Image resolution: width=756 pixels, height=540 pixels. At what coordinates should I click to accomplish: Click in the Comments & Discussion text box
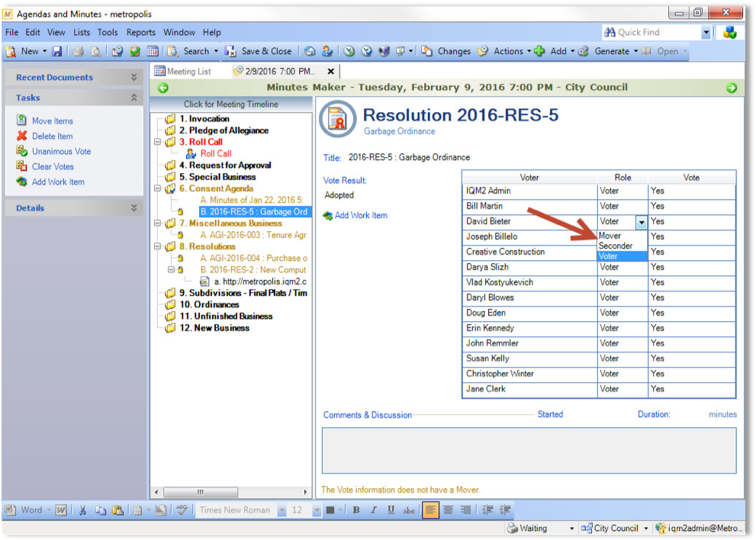point(529,450)
